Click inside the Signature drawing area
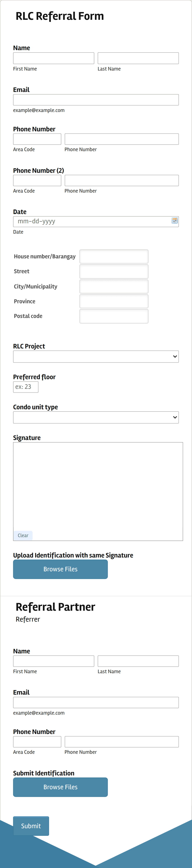 coord(98,485)
